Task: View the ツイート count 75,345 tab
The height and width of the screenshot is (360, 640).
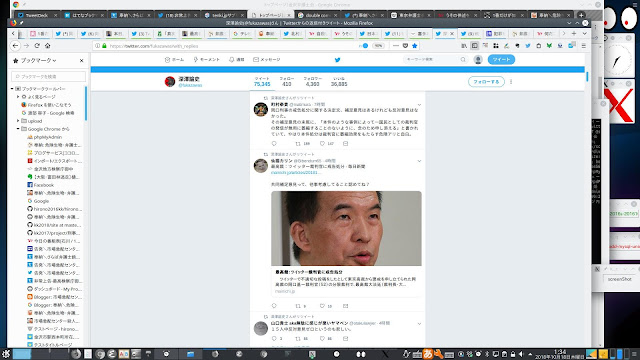Action: point(262,82)
